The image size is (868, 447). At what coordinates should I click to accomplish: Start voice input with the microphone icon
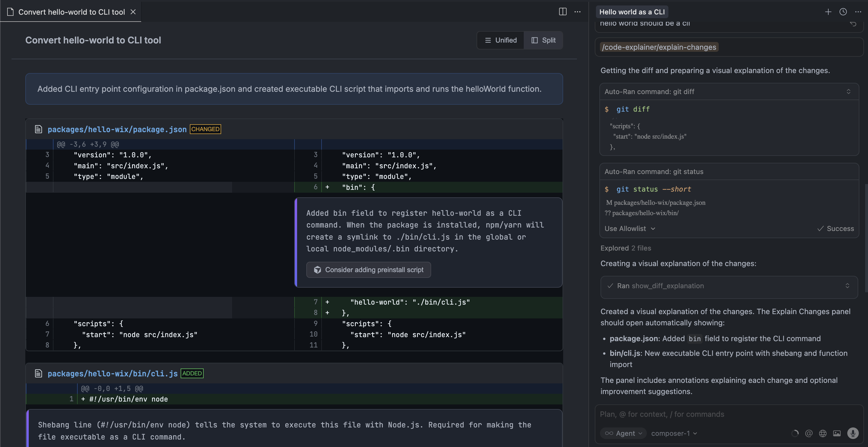tap(854, 433)
